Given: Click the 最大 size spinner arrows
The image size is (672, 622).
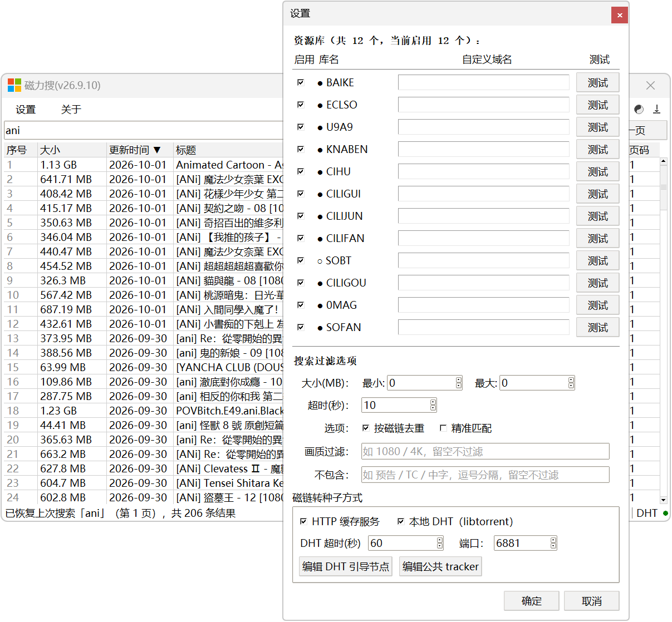Looking at the screenshot, I should (x=571, y=383).
